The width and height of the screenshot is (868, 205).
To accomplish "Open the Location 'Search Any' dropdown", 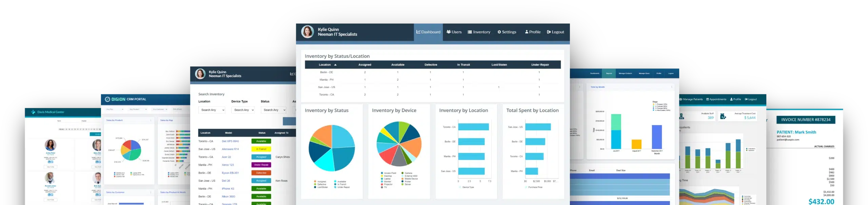I will 212,110.
